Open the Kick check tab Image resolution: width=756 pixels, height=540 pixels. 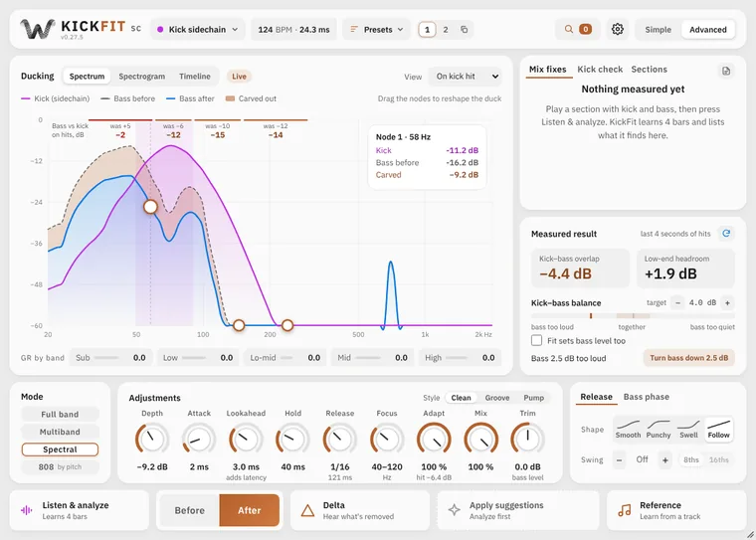pos(600,70)
